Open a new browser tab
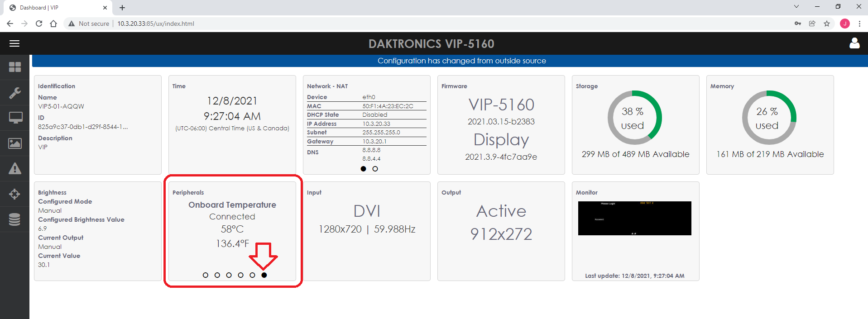The height and width of the screenshot is (319, 868). click(x=122, y=8)
